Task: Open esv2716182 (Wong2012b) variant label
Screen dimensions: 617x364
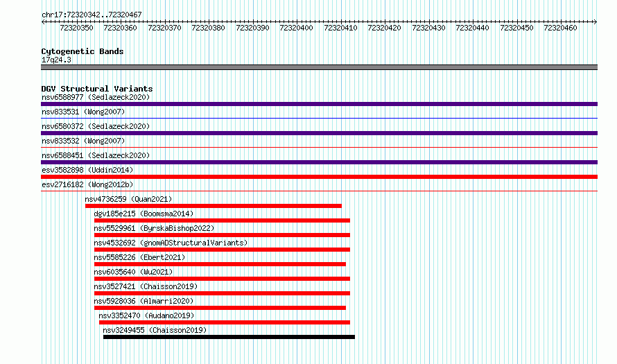Action: click(x=87, y=184)
